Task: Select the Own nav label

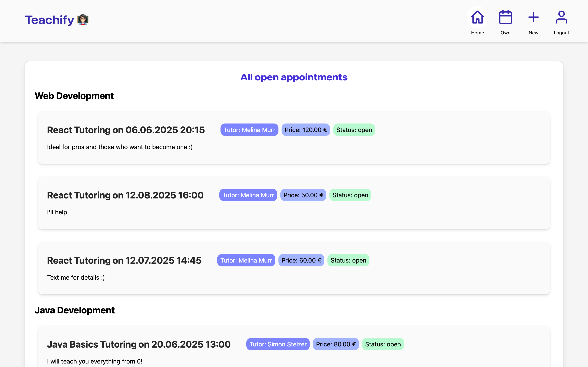Action: point(505,33)
